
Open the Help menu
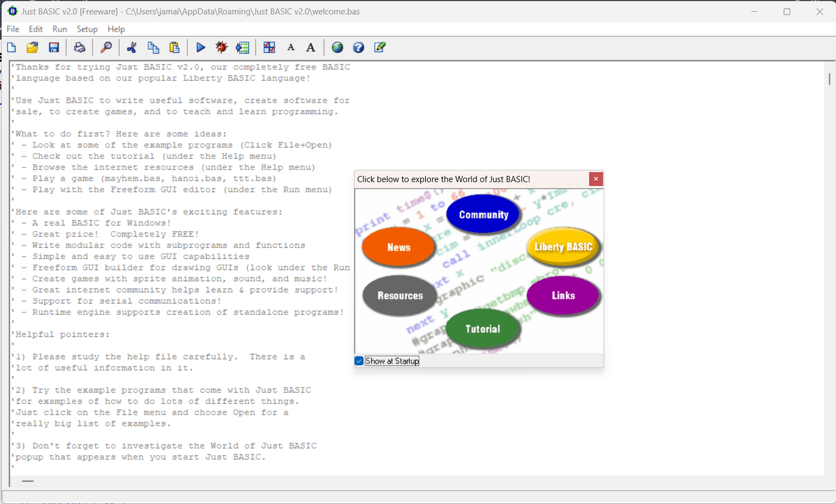point(116,29)
